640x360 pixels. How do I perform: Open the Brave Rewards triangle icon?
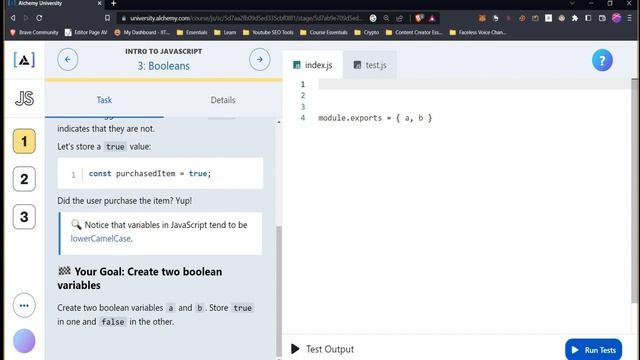432,18
